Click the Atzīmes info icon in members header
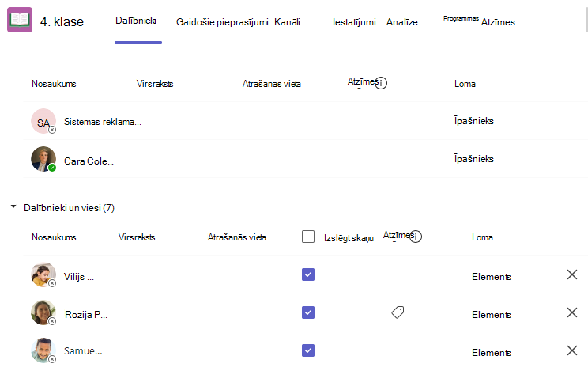The height and width of the screenshot is (371, 588). tap(416, 237)
